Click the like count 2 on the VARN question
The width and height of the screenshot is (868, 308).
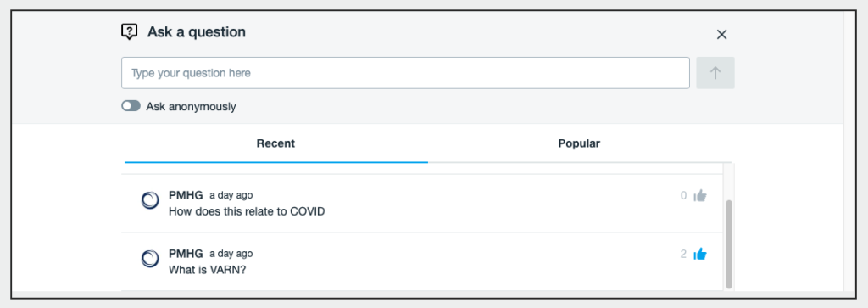(684, 255)
